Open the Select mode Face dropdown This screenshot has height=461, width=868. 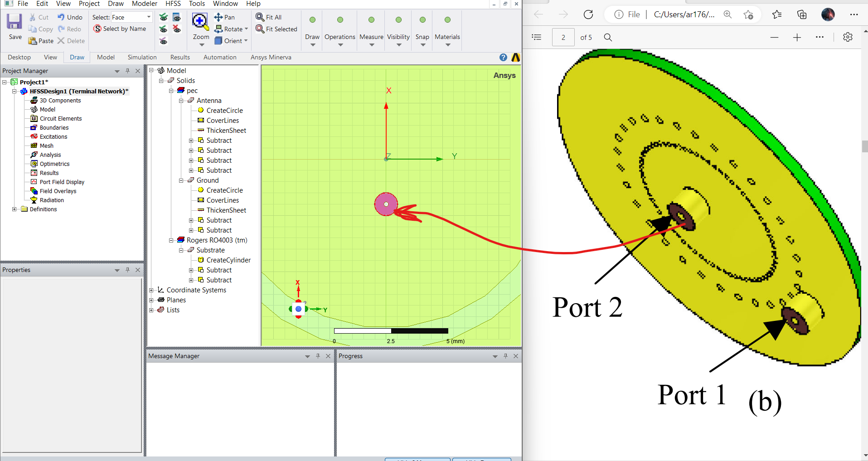(x=148, y=17)
